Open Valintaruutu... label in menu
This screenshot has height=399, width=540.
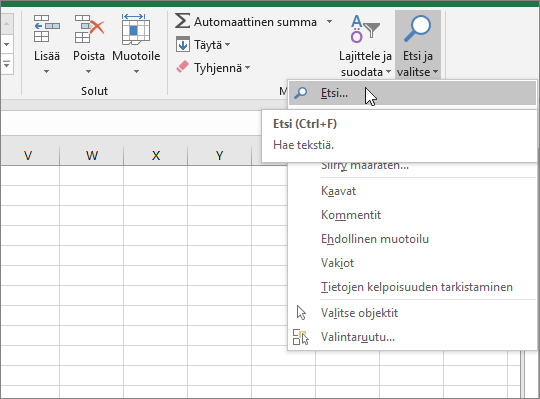click(x=358, y=337)
